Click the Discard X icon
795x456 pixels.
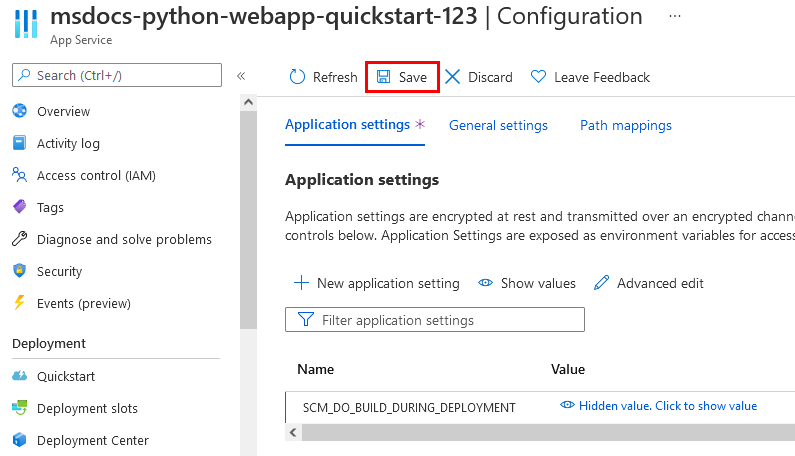tap(453, 77)
